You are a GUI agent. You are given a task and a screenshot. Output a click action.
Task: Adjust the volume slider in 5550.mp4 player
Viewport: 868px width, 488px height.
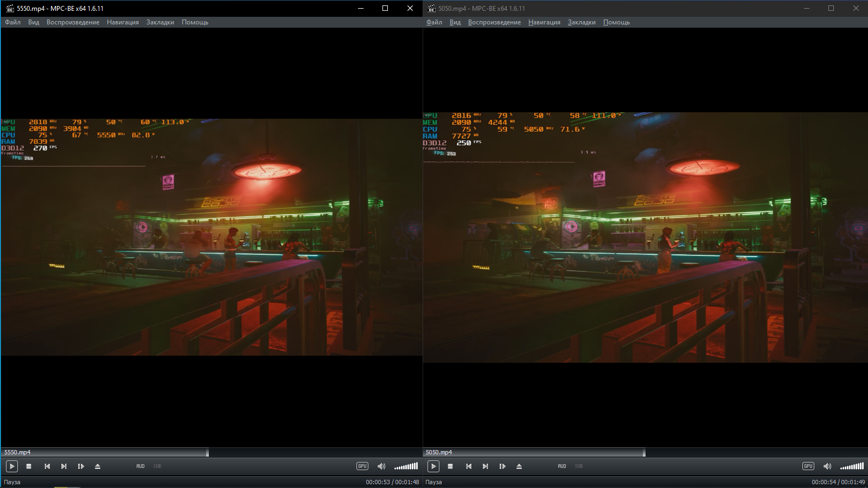point(406,466)
